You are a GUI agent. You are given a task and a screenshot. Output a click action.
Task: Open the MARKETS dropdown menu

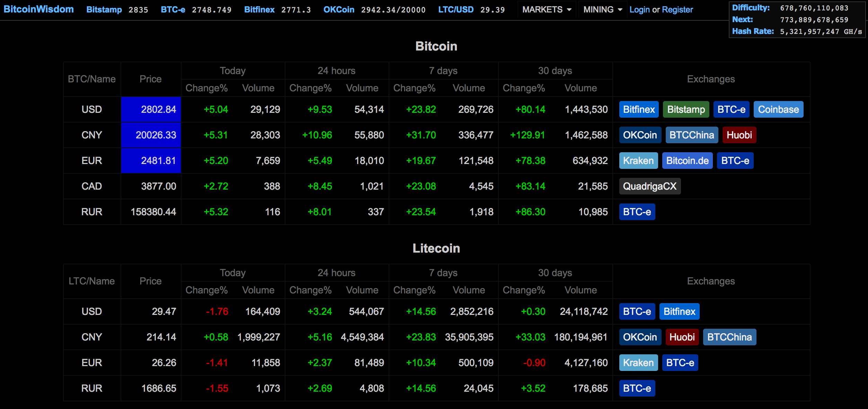tap(547, 10)
